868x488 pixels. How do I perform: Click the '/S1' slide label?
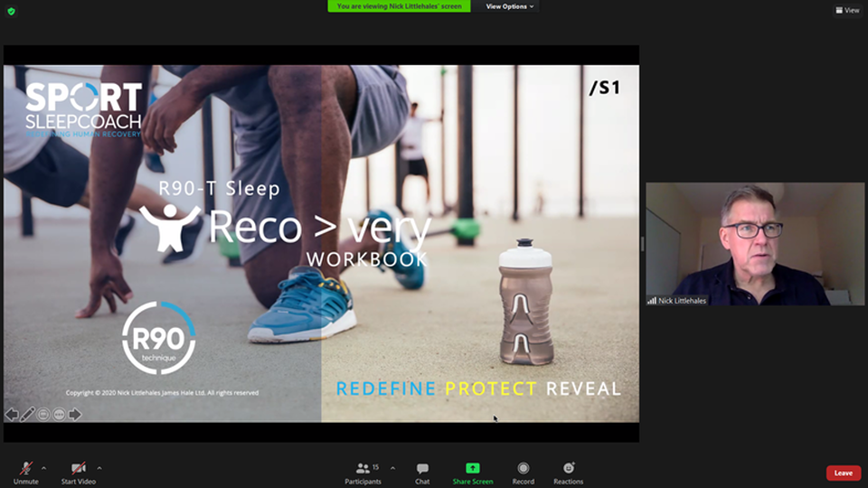(605, 88)
